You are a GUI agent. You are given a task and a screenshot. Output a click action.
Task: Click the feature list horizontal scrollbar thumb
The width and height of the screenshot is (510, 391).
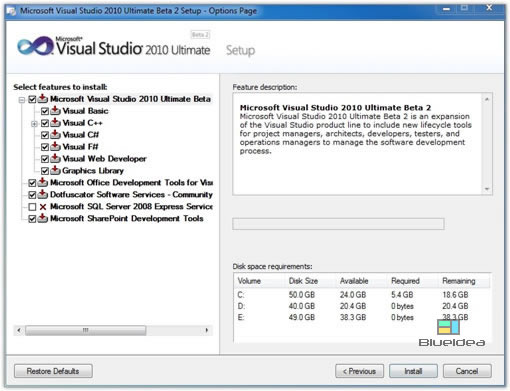tap(86, 330)
